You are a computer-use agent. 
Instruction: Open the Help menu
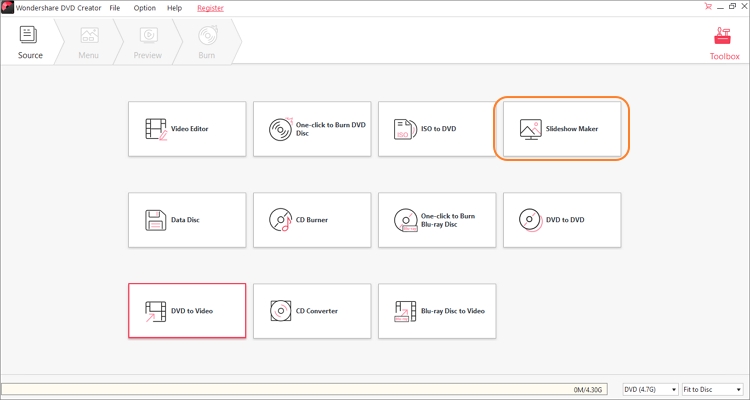(x=175, y=8)
